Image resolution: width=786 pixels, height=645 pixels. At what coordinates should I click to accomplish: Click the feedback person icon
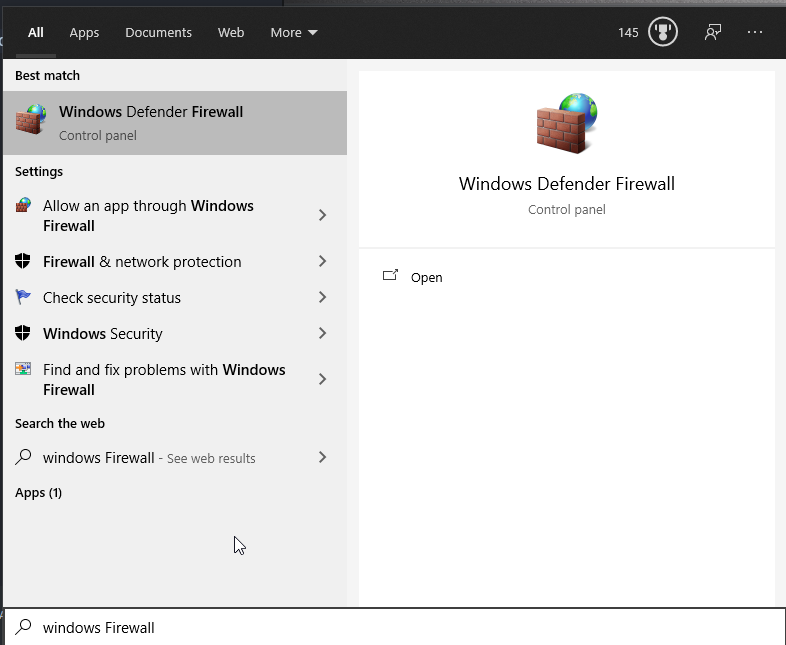(712, 32)
